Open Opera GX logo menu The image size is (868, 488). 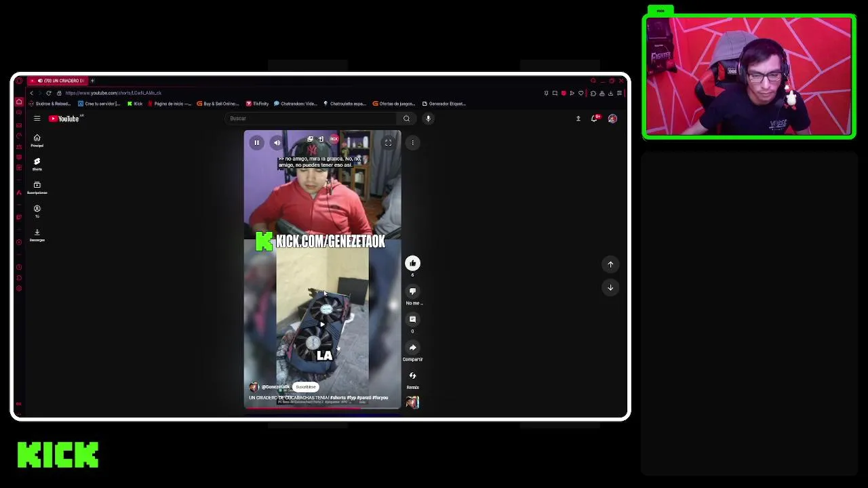[x=19, y=81]
